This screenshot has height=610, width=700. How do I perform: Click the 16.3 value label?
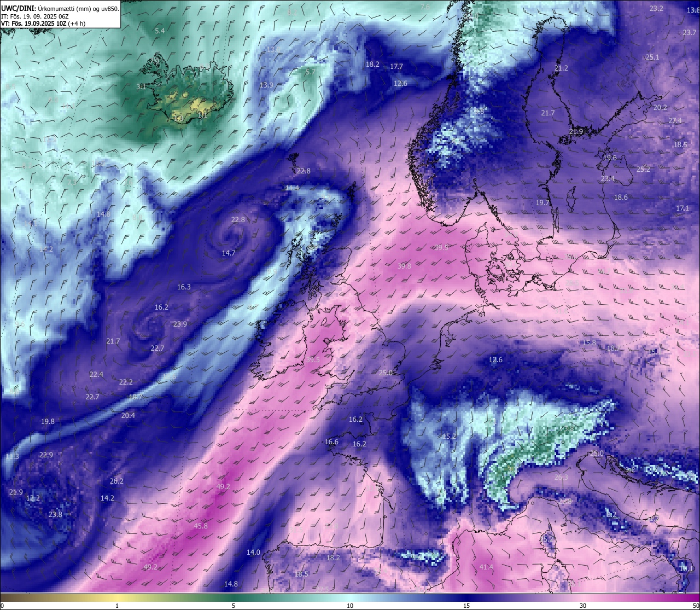184,287
